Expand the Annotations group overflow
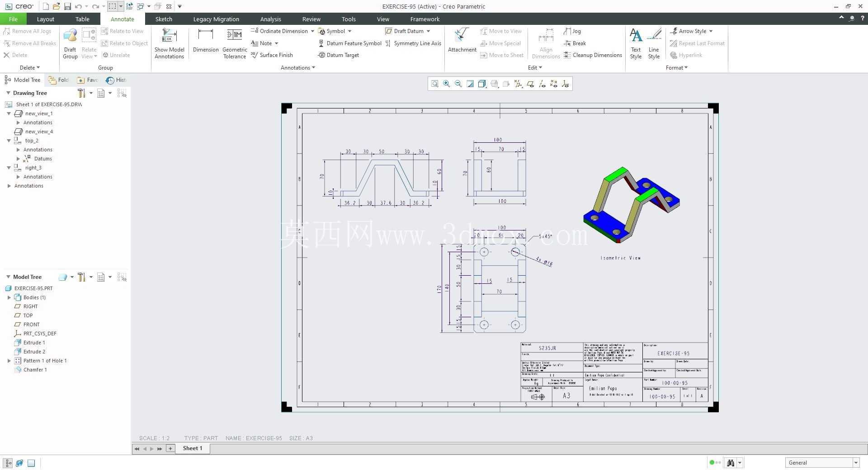868x470 pixels. coord(298,68)
